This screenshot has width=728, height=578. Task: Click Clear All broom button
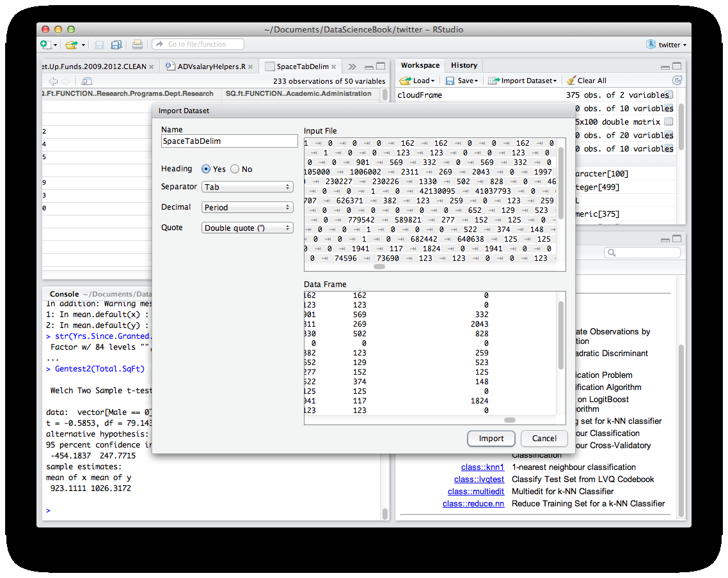click(587, 81)
